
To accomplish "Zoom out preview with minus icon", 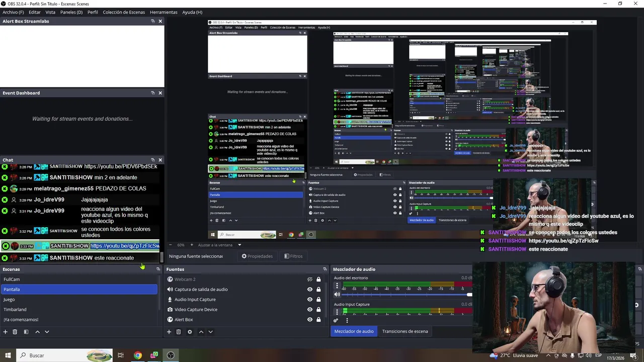I will click(x=171, y=245).
